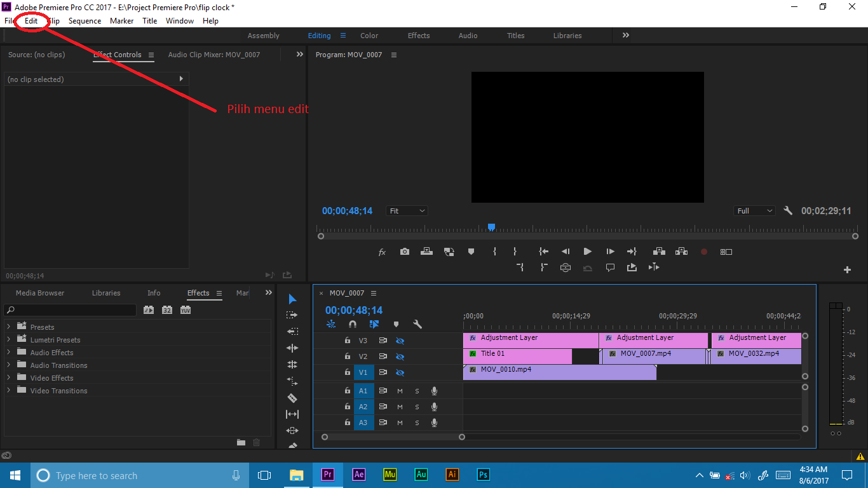Click the Export Frame camera icon

click(x=405, y=252)
